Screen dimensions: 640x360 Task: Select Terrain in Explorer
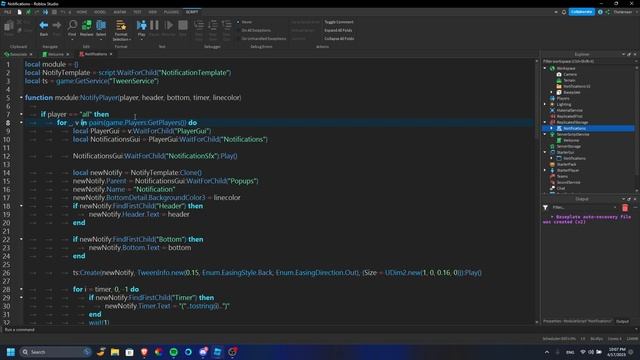[x=569, y=80]
